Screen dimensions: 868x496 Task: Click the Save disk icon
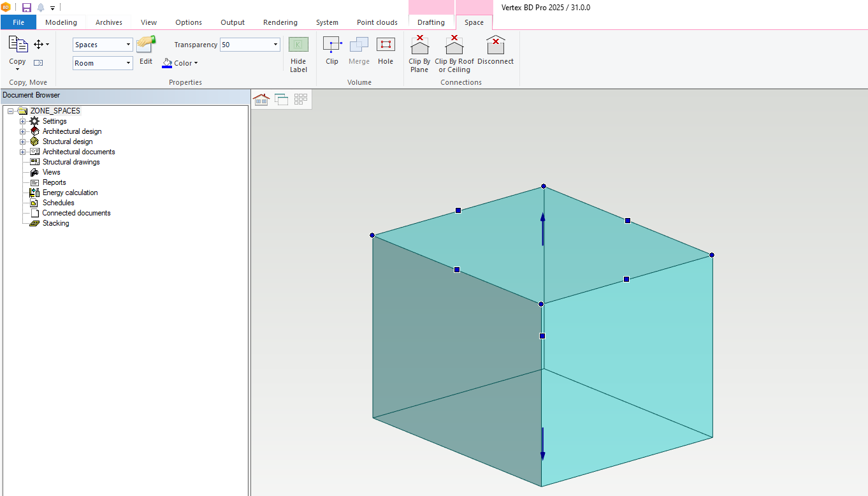coord(27,8)
